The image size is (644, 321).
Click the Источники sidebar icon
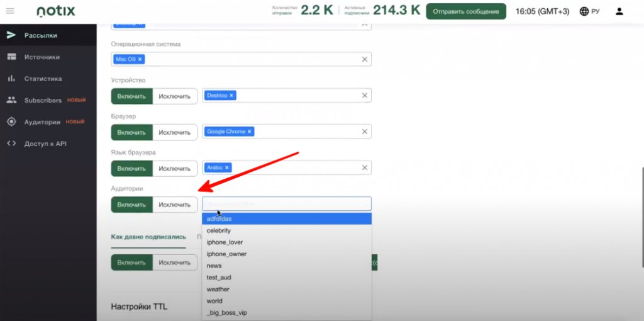coord(11,57)
